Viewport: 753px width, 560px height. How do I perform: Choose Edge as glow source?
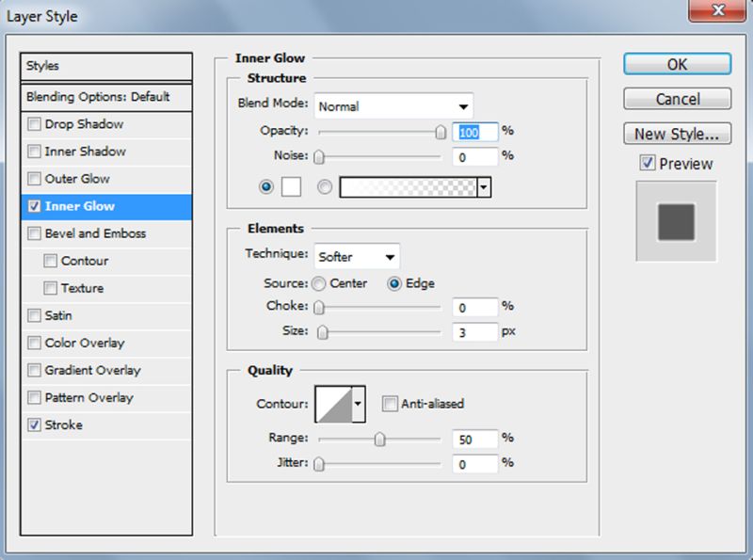tap(393, 284)
